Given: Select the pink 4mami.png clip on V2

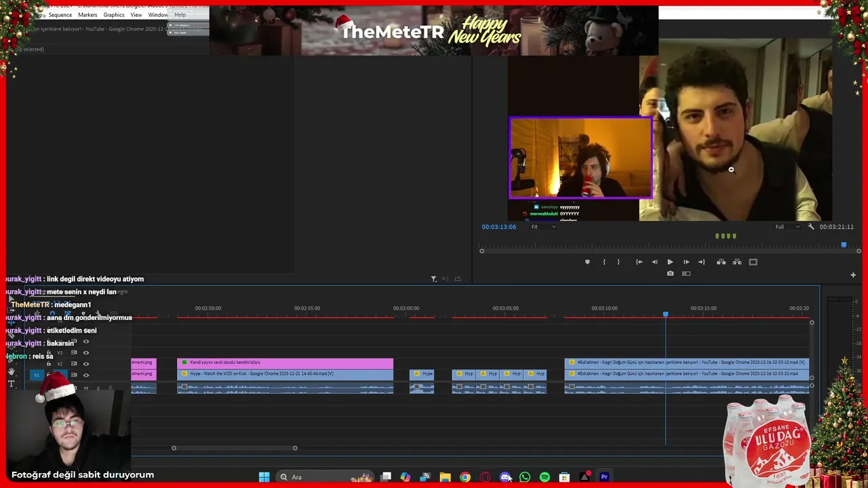Looking at the screenshot, I should tap(143, 363).
